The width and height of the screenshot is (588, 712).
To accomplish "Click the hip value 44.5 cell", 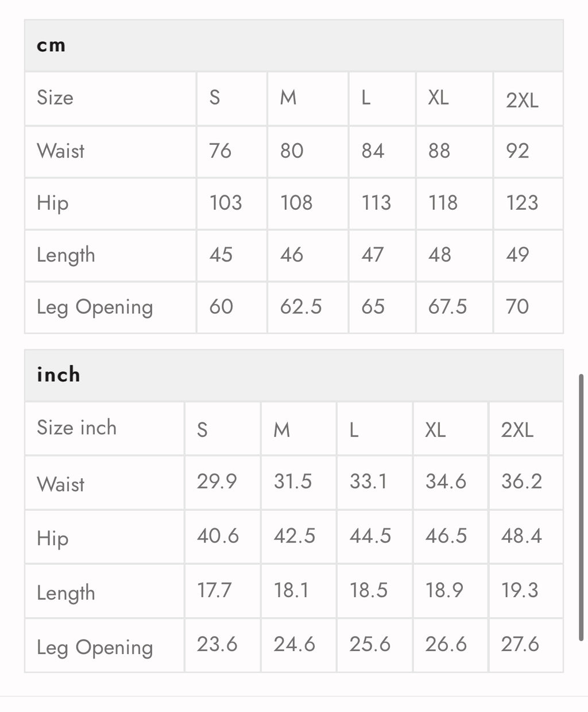I will click(x=370, y=536).
